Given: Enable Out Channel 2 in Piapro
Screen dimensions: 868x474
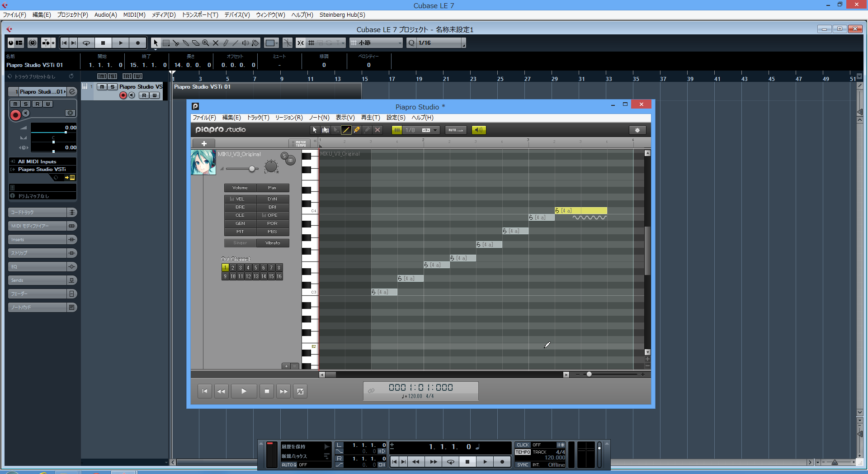Looking at the screenshot, I should (233, 268).
